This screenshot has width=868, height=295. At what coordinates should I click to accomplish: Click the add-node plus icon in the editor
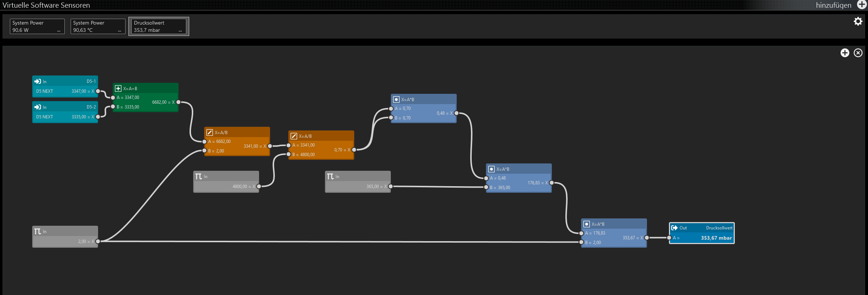845,53
